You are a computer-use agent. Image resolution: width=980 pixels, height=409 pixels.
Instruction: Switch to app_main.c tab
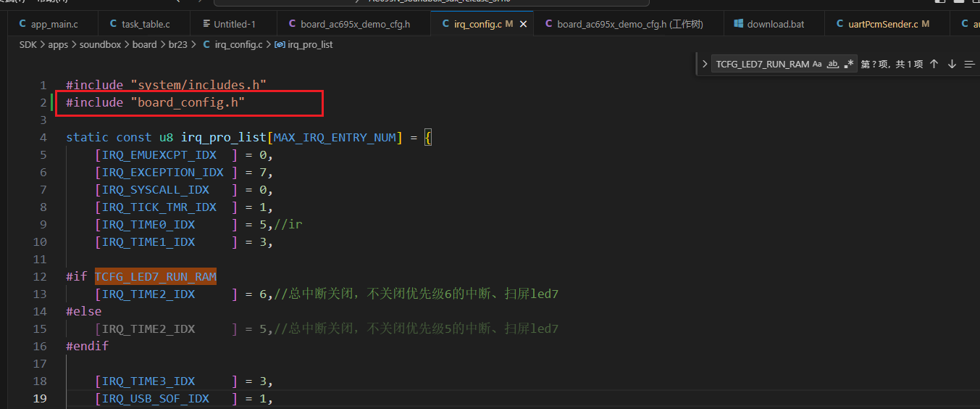click(x=49, y=24)
